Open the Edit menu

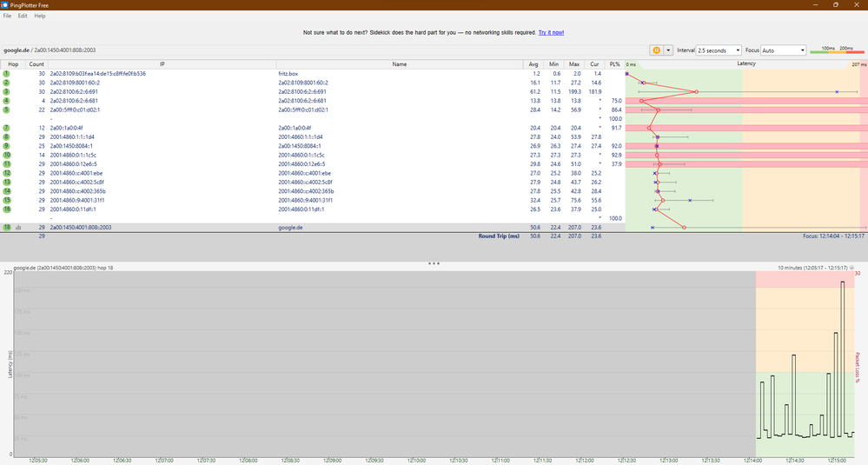(22, 16)
